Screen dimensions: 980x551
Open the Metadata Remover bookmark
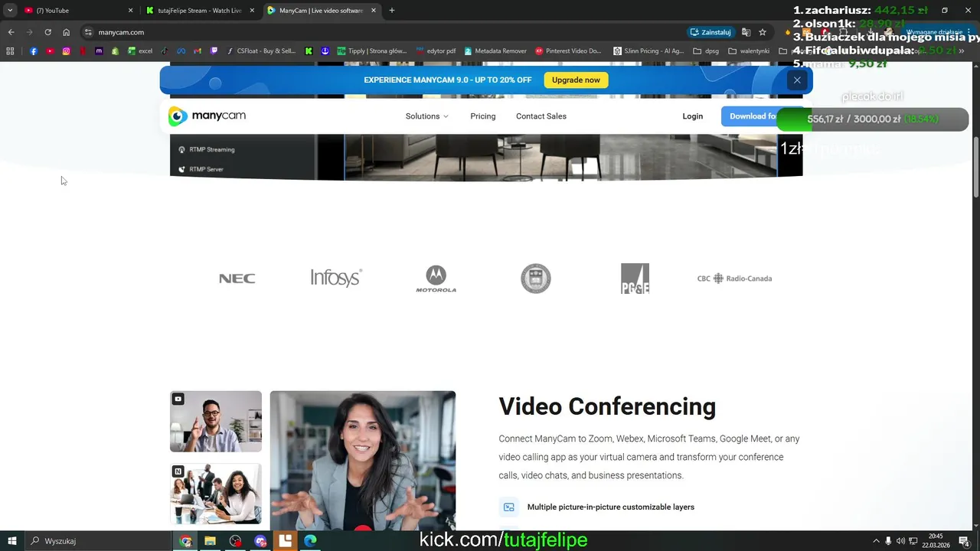495,51
